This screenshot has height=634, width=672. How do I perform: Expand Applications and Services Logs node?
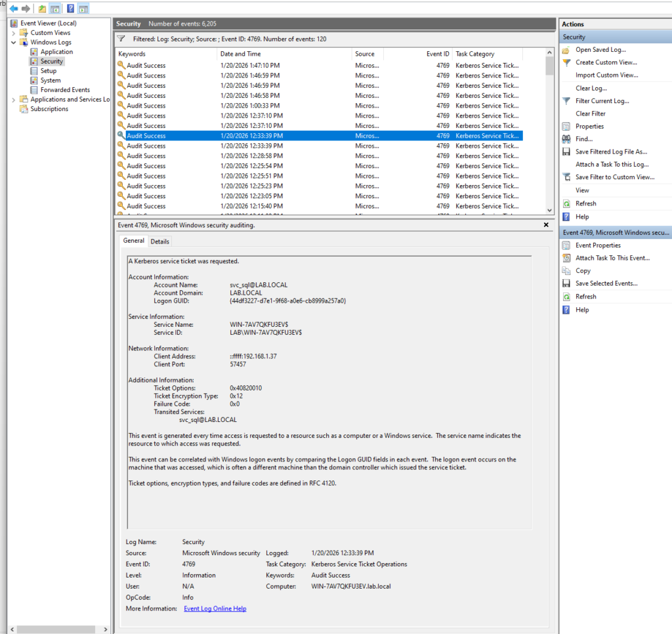(x=14, y=100)
